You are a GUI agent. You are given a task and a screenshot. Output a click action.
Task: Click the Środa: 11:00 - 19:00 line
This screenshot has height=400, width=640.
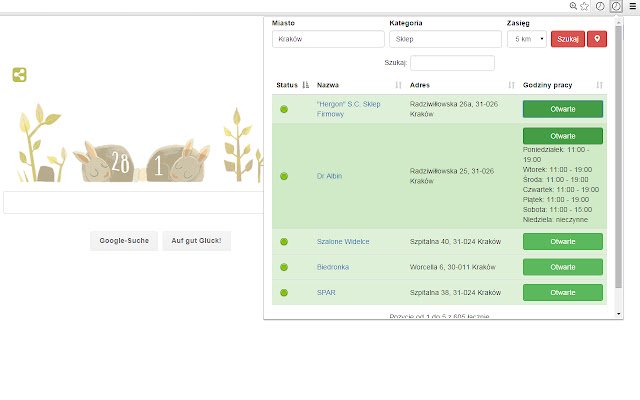click(x=556, y=180)
